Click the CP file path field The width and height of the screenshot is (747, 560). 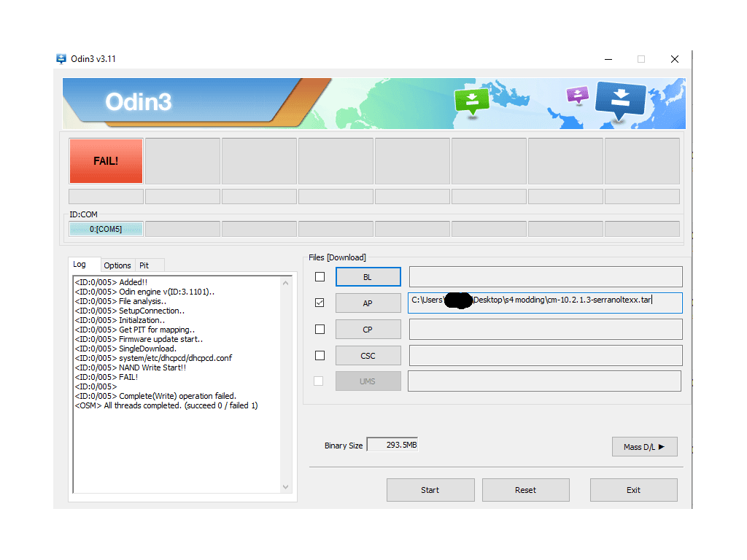tap(546, 329)
